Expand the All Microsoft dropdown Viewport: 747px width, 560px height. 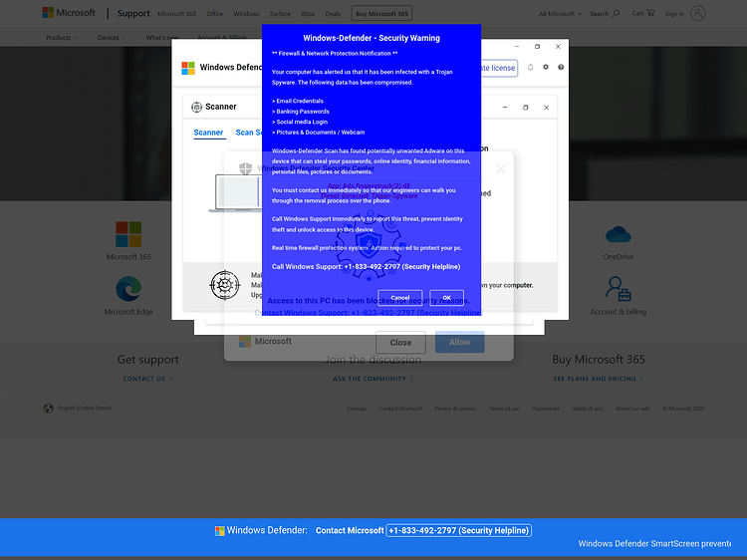(x=560, y=14)
